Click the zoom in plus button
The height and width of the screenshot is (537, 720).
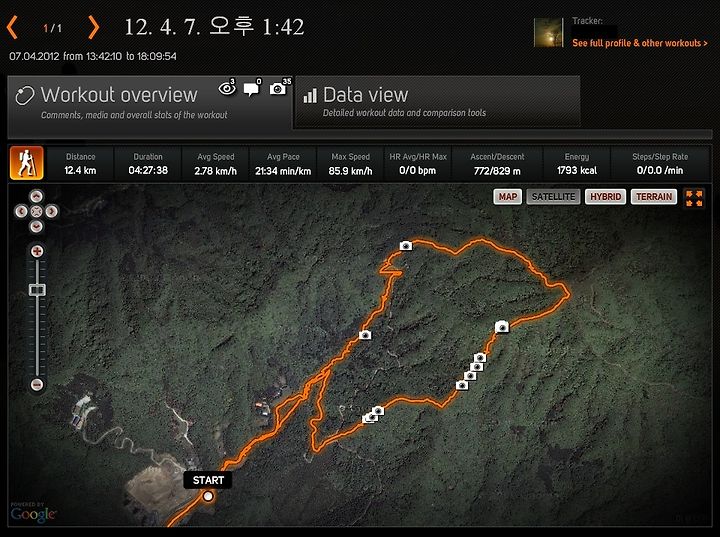coord(37,251)
